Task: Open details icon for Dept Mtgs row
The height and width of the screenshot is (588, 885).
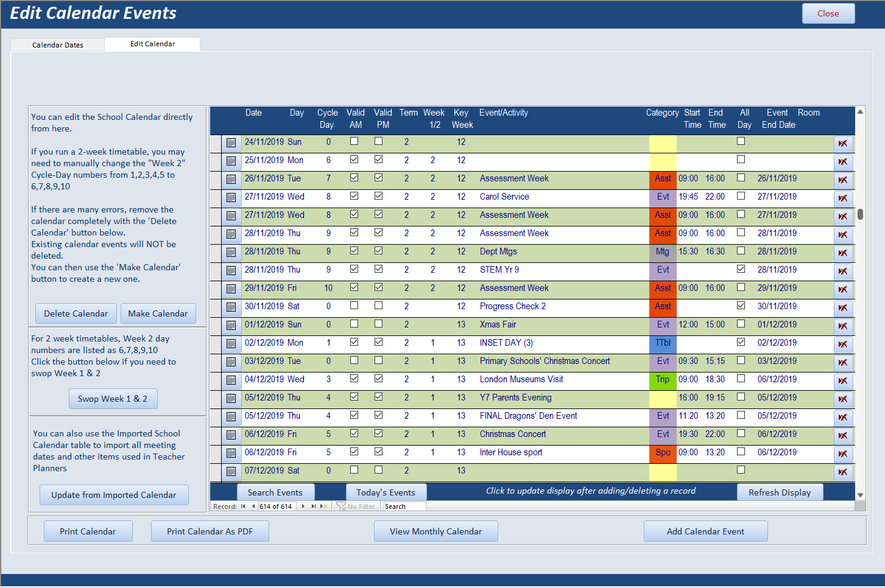Action: (x=231, y=253)
